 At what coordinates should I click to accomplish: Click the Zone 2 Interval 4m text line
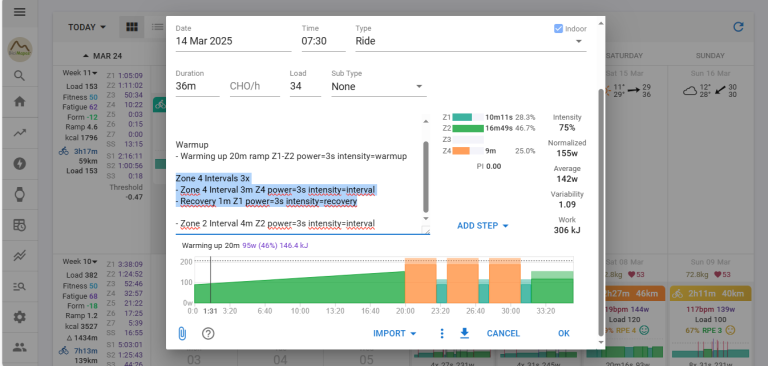(x=275, y=224)
